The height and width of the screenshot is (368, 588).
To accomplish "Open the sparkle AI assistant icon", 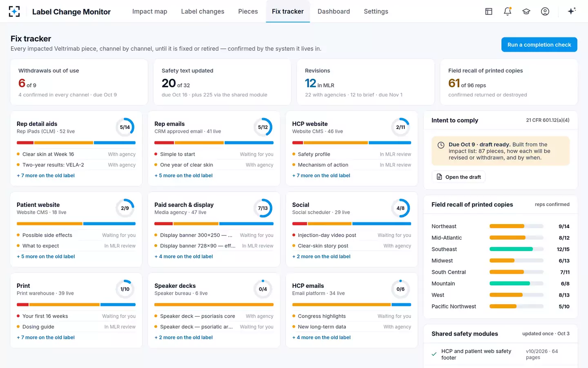I will click(x=572, y=11).
